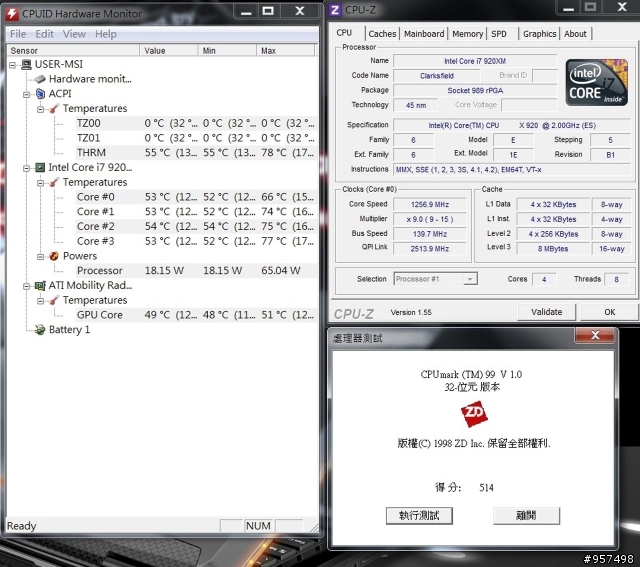Collapse the ATI Mobility Radeon node

pyautogui.click(x=27, y=286)
